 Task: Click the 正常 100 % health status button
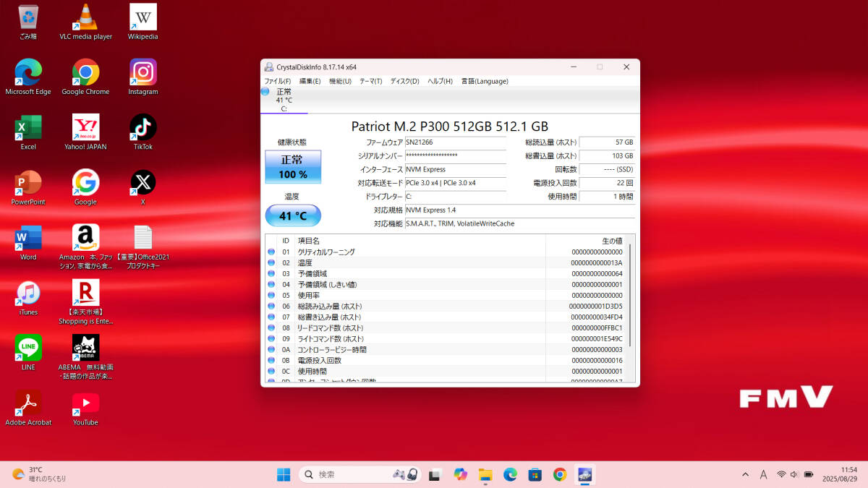(293, 167)
